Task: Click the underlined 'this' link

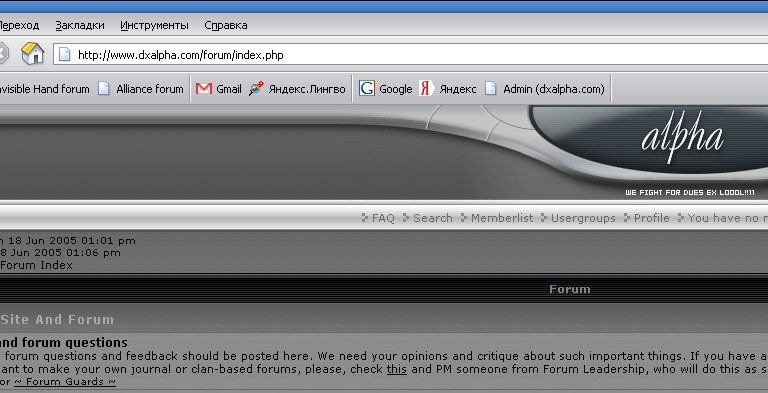Action: [x=397, y=369]
